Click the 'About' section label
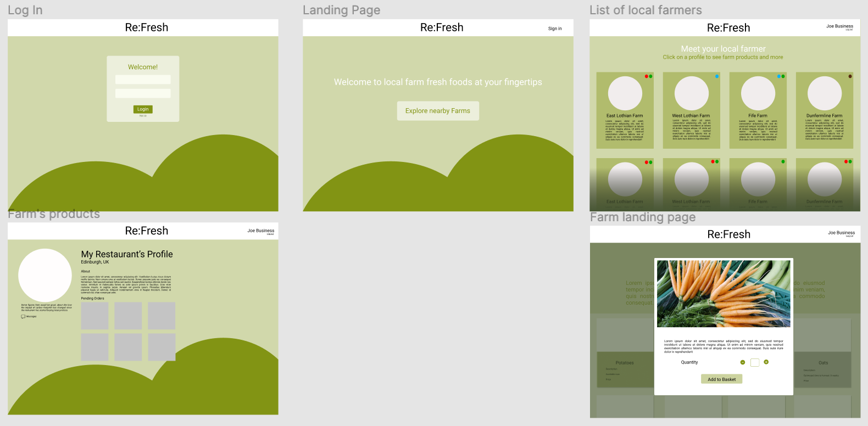The width and height of the screenshot is (868, 426). click(x=86, y=271)
